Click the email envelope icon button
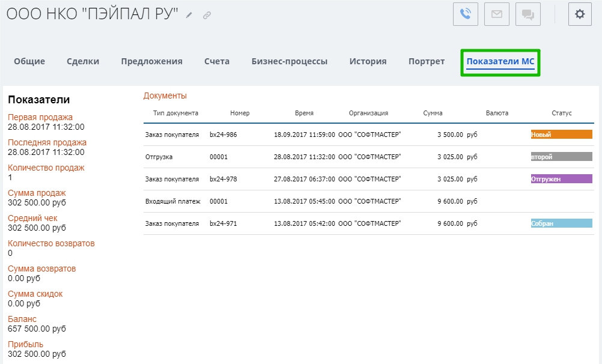The height and width of the screenshot is (364, 602). pyautogui.click(x=497, y=14)
